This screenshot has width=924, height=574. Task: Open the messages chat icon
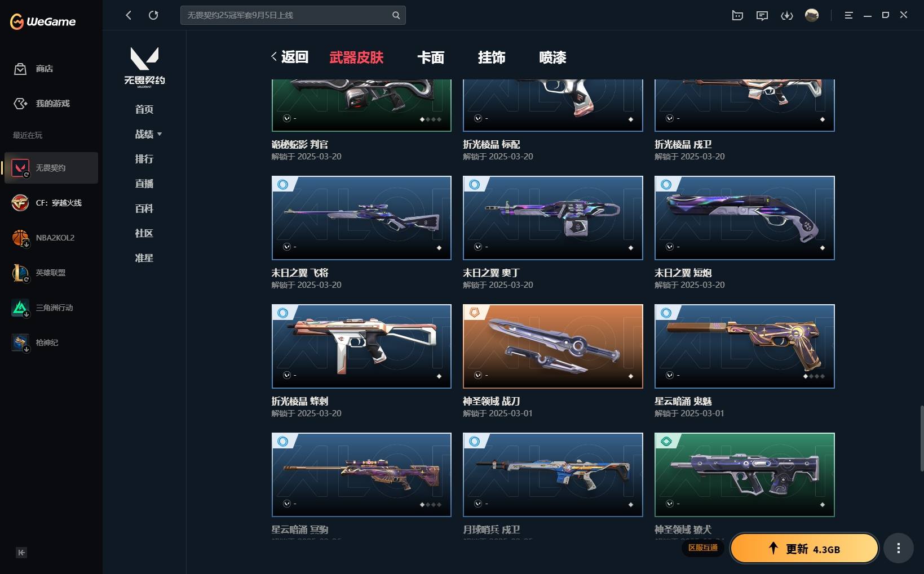coord(762,15)
